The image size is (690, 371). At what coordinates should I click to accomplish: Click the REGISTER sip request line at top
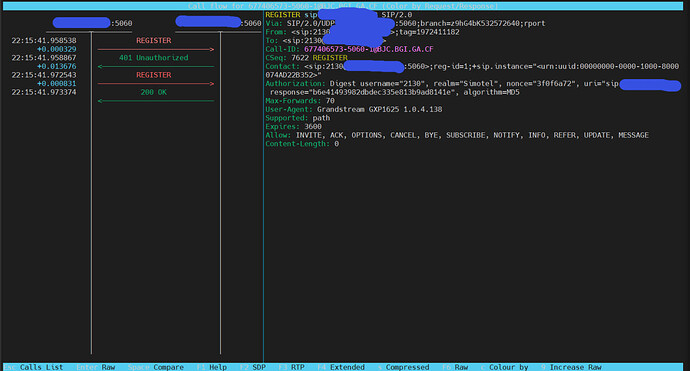(339, 15)
